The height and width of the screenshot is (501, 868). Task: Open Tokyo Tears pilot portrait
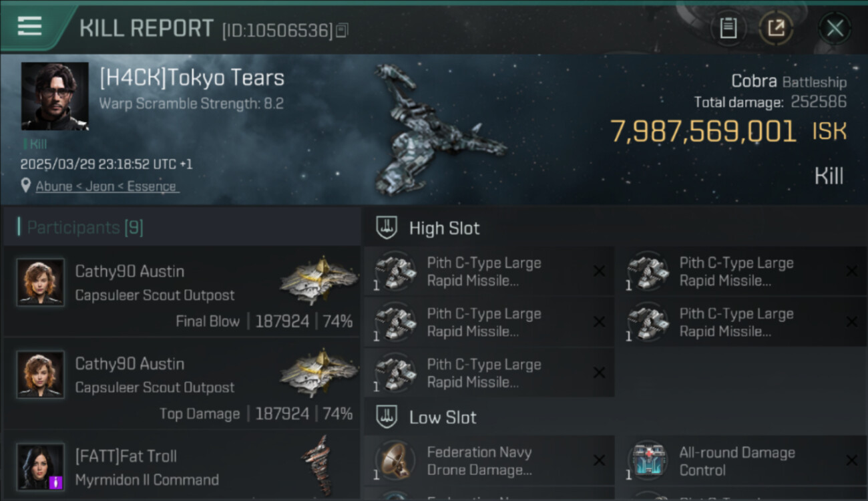click(x=55, y=96)
